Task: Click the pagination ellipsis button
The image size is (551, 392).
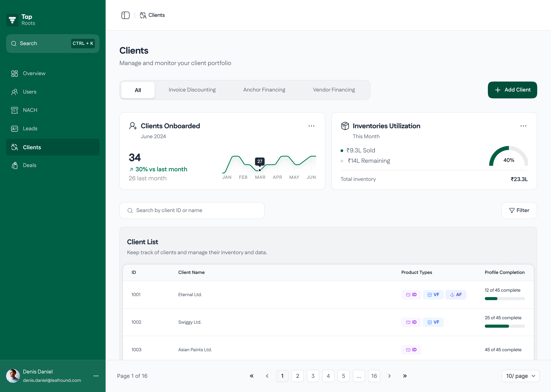Action: pos(359,376)
